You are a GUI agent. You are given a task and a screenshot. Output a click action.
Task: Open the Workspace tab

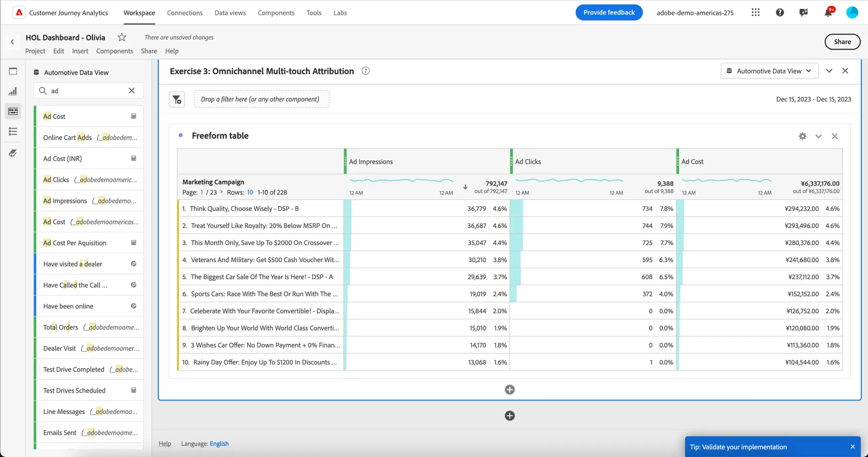[x=139, y=13]
